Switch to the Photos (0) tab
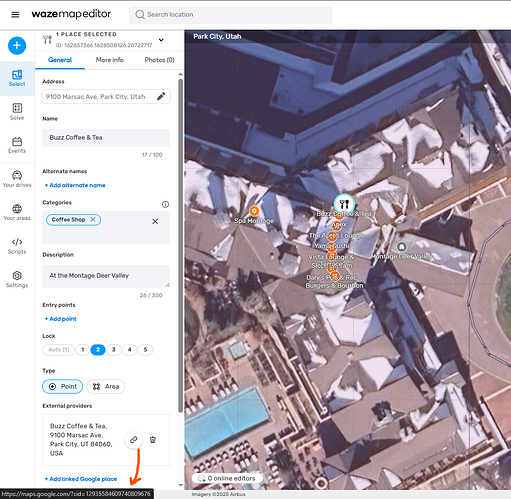 [x=159, y=60]
